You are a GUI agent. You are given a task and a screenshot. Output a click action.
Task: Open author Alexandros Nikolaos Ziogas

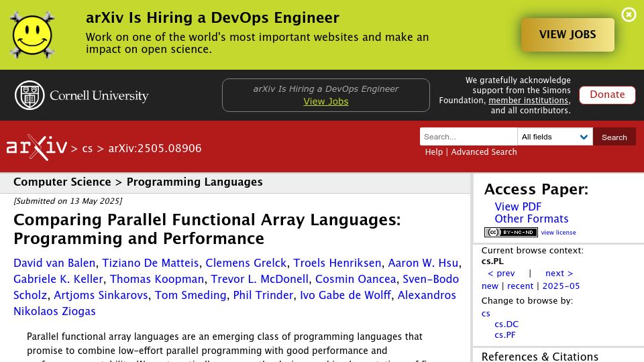coord(427,295)
